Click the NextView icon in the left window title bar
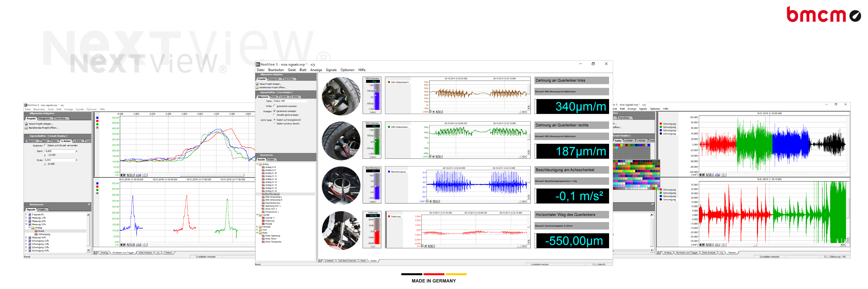 coord(26,105)
